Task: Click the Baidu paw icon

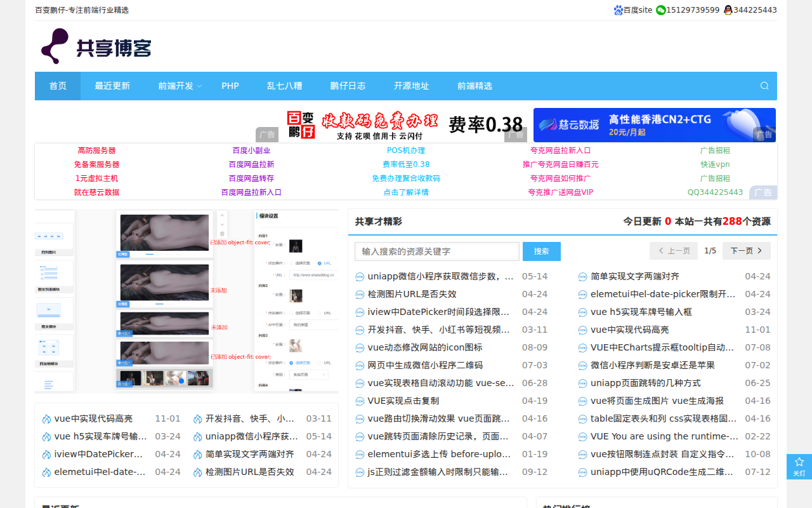Action: (619, 10)
